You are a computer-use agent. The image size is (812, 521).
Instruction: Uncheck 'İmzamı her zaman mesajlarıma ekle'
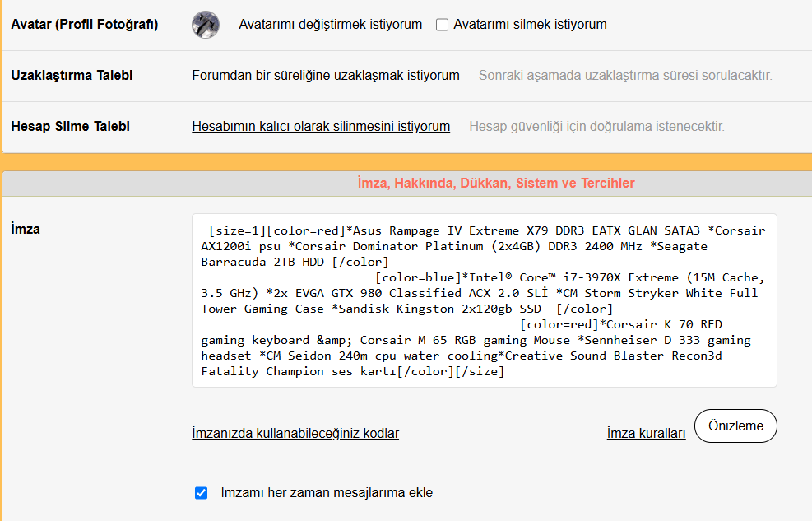201,492
